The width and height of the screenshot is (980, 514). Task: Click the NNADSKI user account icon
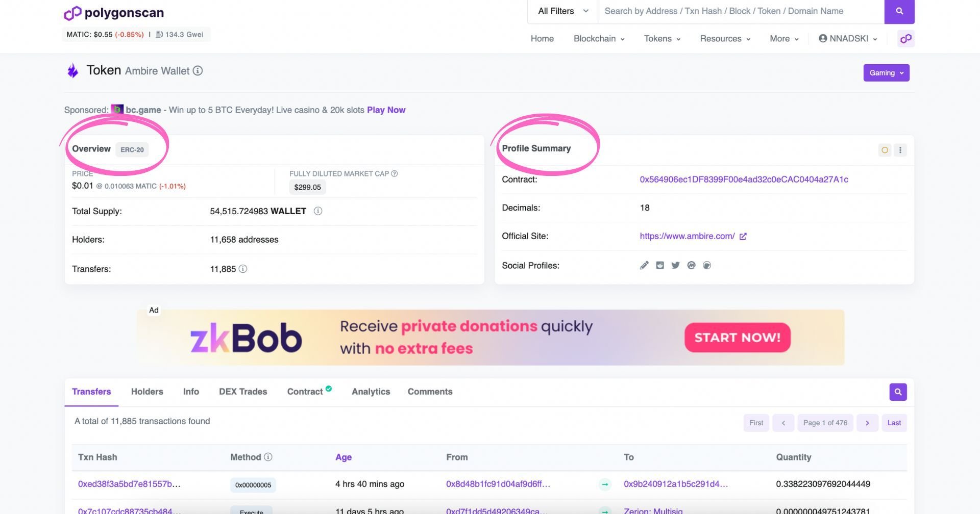pyautogui.click(x=823, y=38)
